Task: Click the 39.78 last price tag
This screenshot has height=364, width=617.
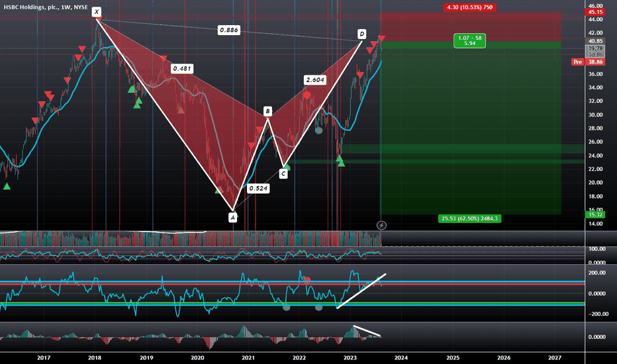Action: (x=595, y=48)
